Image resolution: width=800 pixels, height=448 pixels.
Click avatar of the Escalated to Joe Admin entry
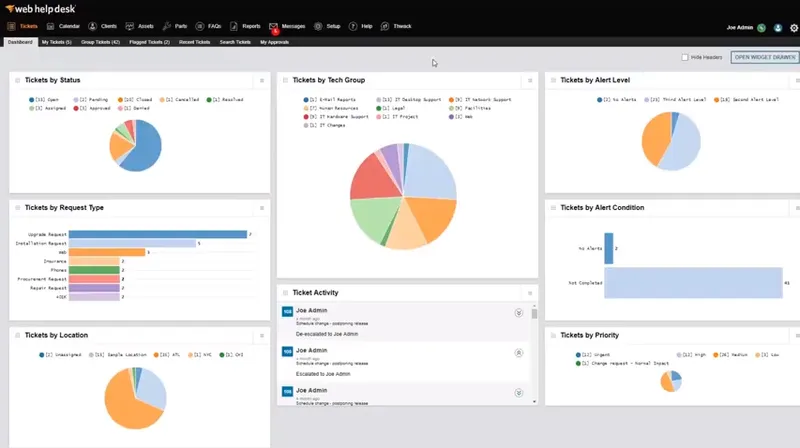pyautogui.click(x=287, y=351)
